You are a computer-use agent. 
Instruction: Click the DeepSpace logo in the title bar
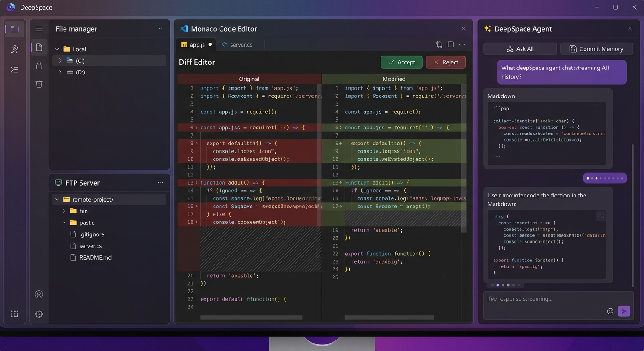(x=11, y=7)
